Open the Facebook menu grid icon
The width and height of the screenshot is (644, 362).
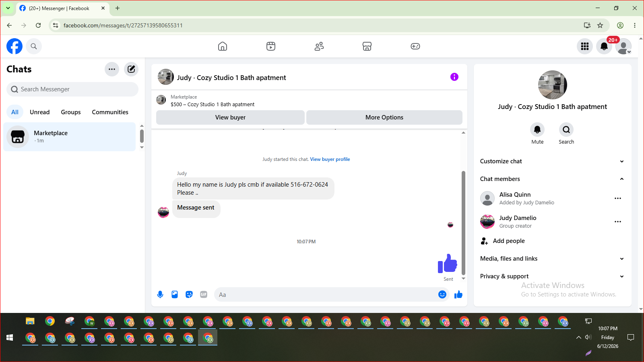585,46
